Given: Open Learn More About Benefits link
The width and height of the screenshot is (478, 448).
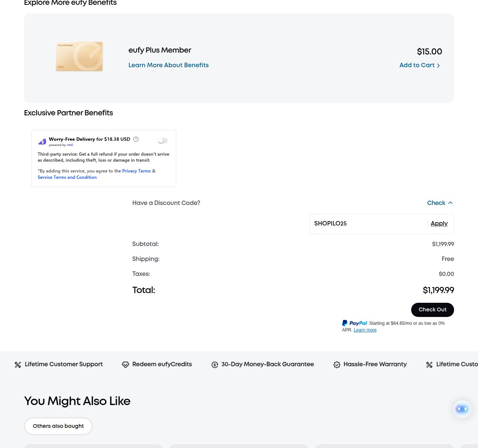Looking at the screenshot, I should [x=168, y=65].
